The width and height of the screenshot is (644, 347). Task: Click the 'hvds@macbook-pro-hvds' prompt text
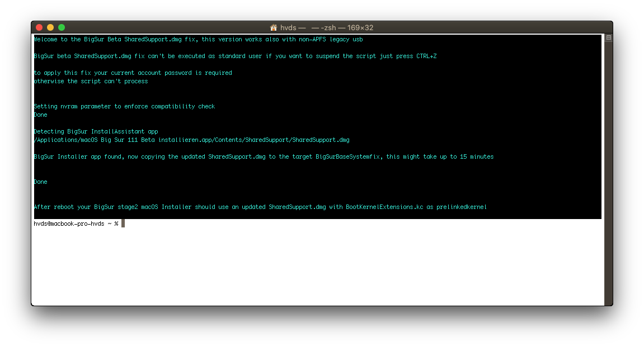[x=69, y=224]
